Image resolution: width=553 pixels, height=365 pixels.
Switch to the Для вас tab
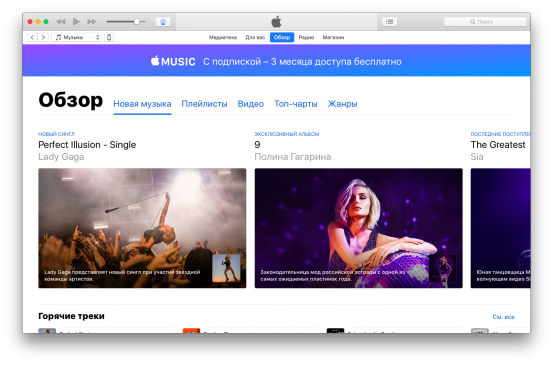[x=255, y=37]
